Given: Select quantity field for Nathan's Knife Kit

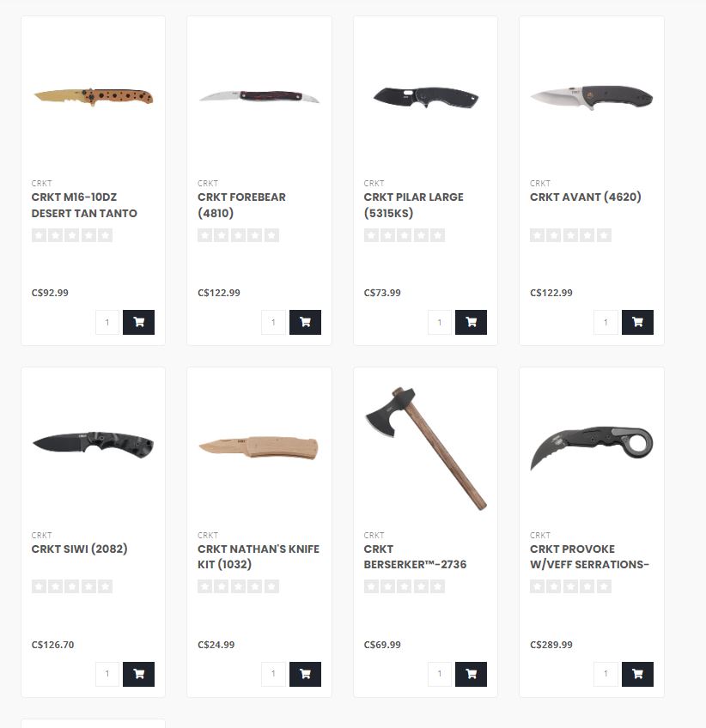Looking at the screenshot, I should 273,674.
